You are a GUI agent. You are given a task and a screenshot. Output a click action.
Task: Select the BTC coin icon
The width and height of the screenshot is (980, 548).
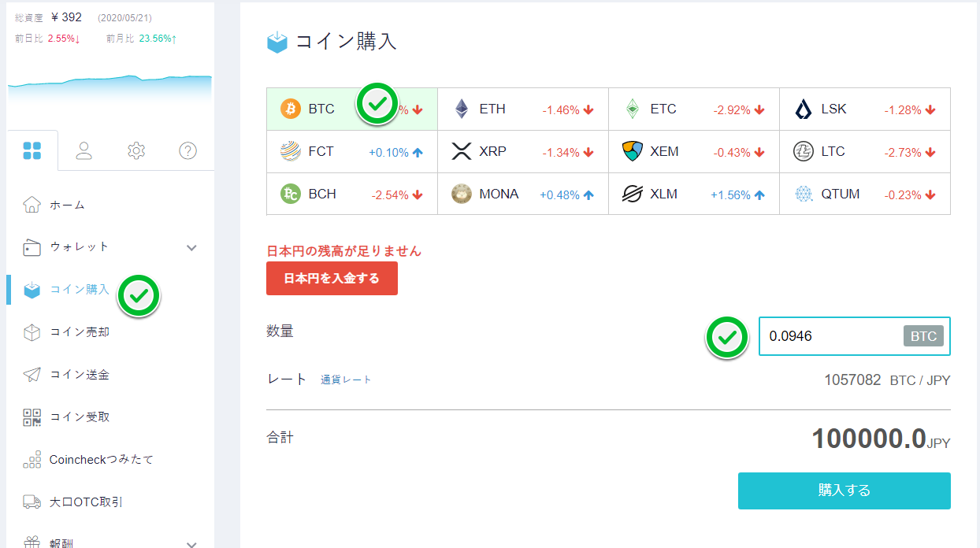click(291, 109)
